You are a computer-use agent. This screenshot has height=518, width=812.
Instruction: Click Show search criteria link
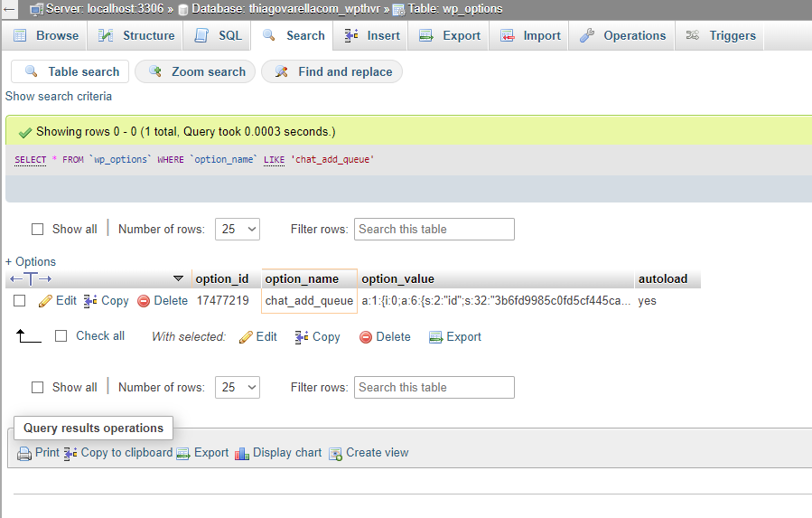[x=59, y=97]
